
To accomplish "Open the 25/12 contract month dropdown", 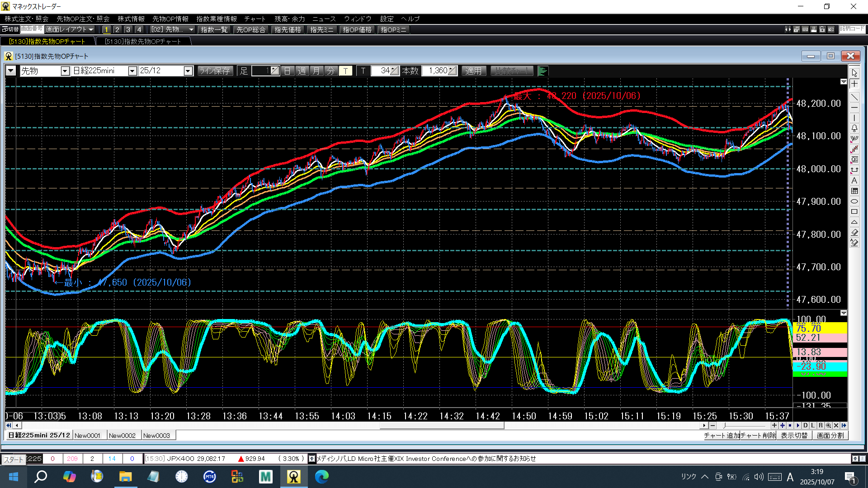I will [x=188, y=71].
